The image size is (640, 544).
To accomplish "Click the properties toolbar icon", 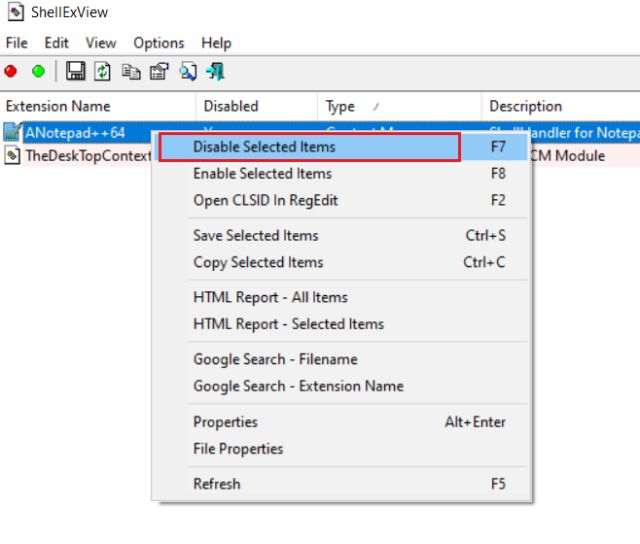I will pyautogui.click(x=158, y=71).
